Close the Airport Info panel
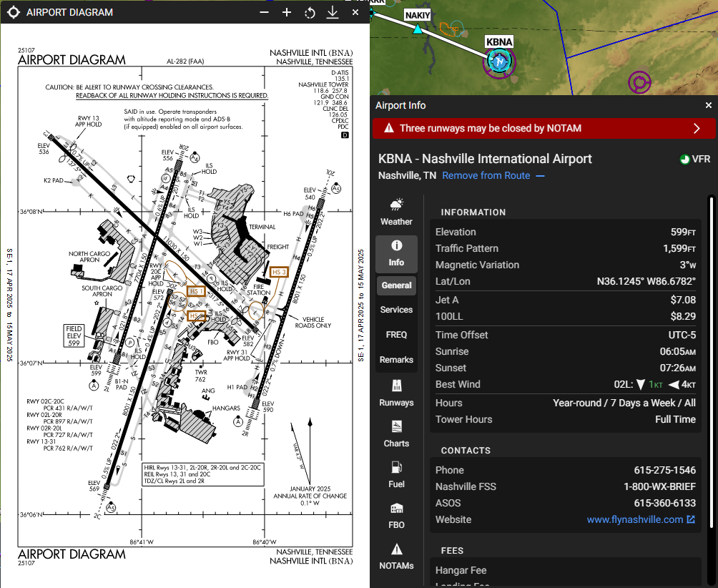This screenshot has height=588, width=718. (709, 105)
